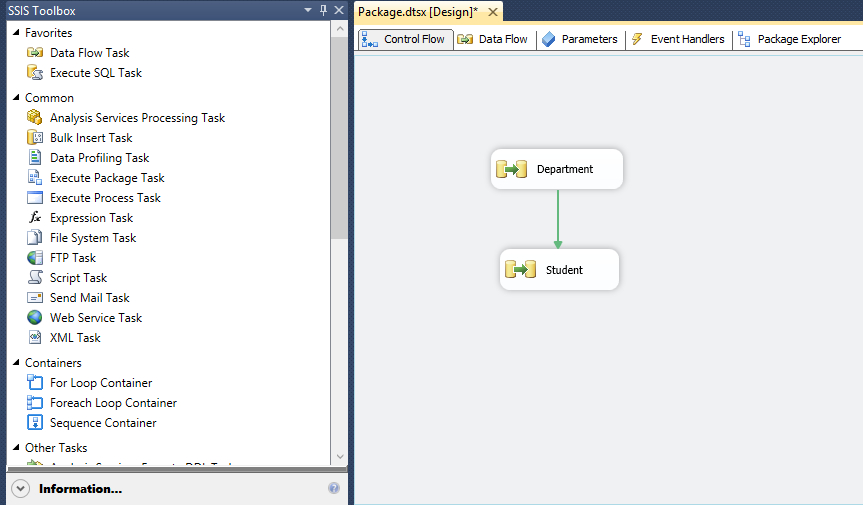Select the Sequence Container icon

tap(35, 422)
